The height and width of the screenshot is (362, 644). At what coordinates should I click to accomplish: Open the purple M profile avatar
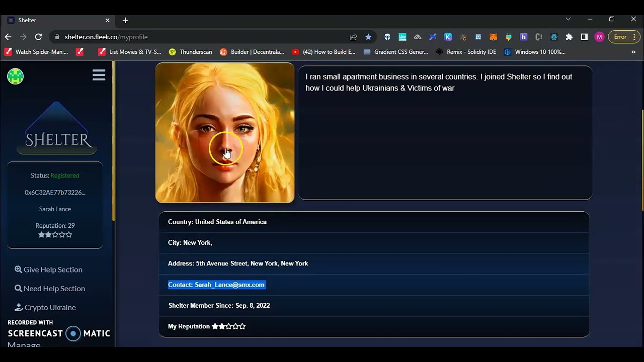coord(599,37)
